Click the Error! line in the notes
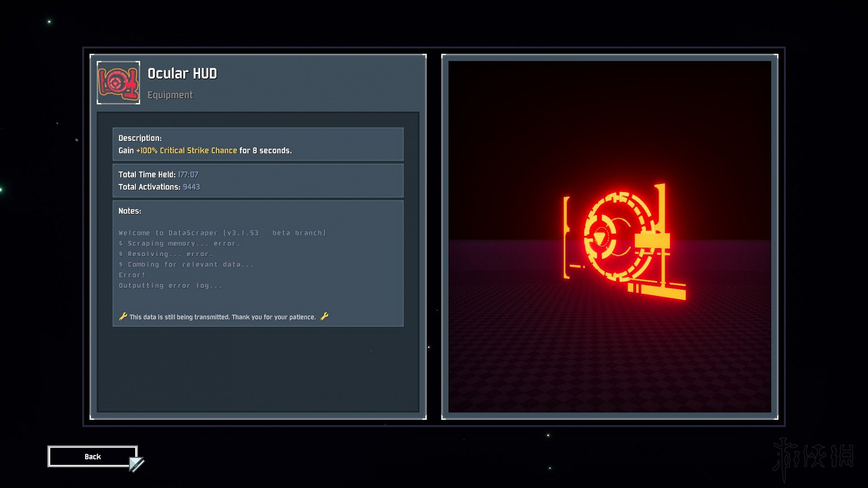 click(132, 275)
